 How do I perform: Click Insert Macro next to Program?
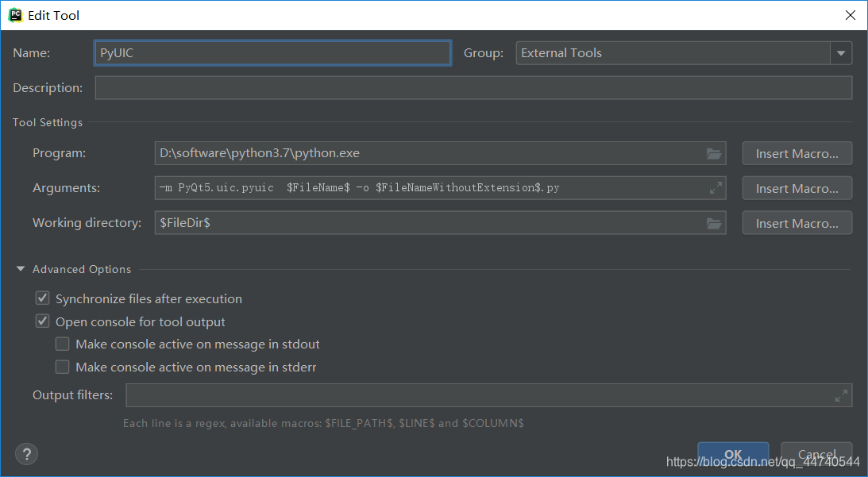[x=797, y=153]
